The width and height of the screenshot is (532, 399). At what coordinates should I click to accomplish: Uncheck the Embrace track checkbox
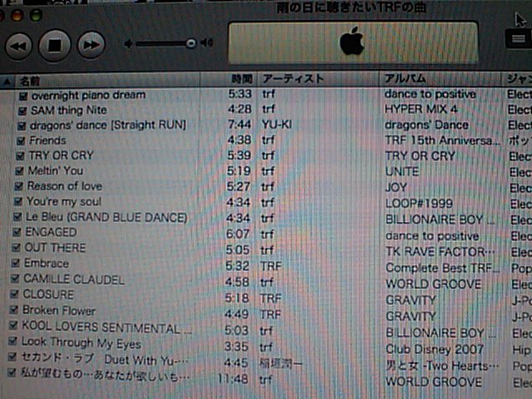pyautogui.click(x=16, y=264)
